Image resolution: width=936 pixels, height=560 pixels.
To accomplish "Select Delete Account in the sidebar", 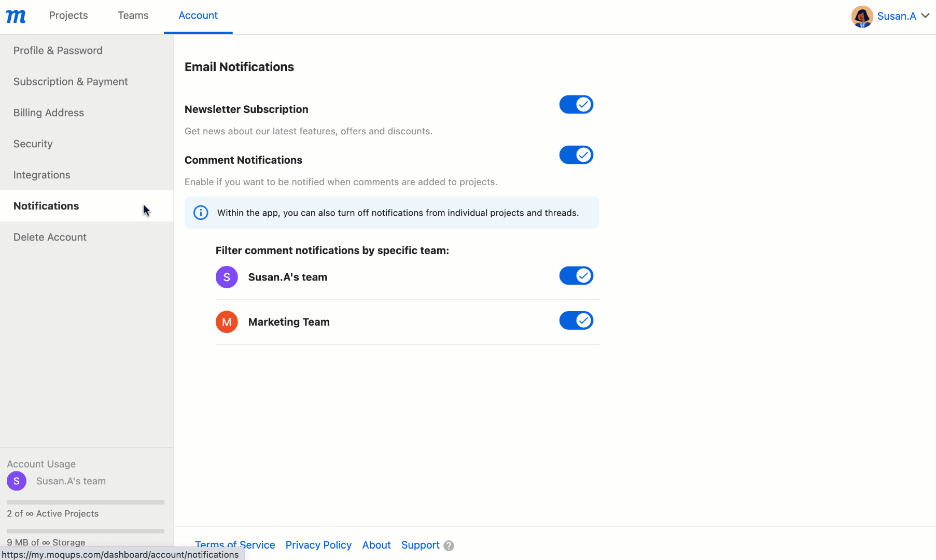I will pyautogui.click(x=50, y=237).
